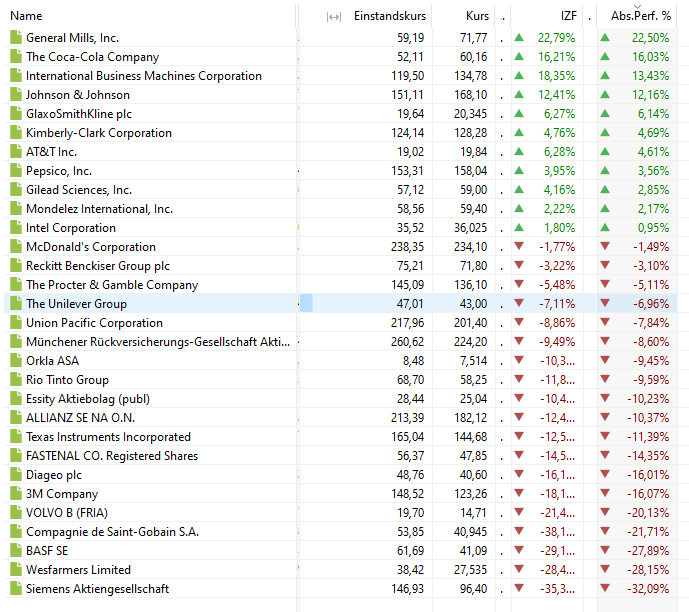Click the Procter & Gamble row icon
The height and width of the screenshot is (612, 689).
[x=16, y=284]
